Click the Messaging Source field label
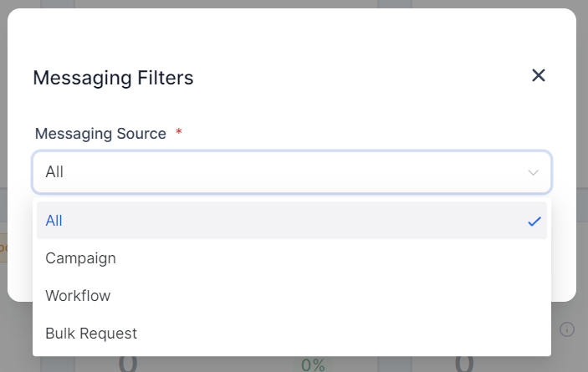The image size is (588, 372). tap(100, 134)
